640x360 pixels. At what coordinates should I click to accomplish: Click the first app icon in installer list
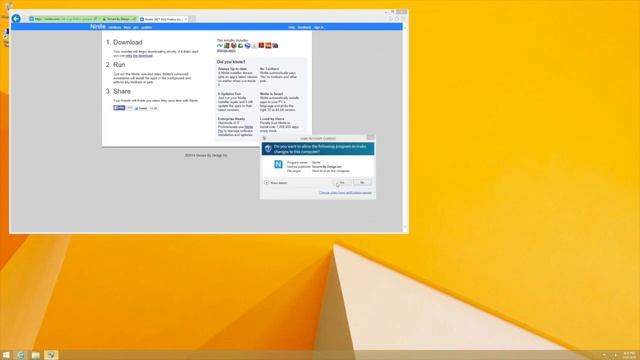(220, 45)
